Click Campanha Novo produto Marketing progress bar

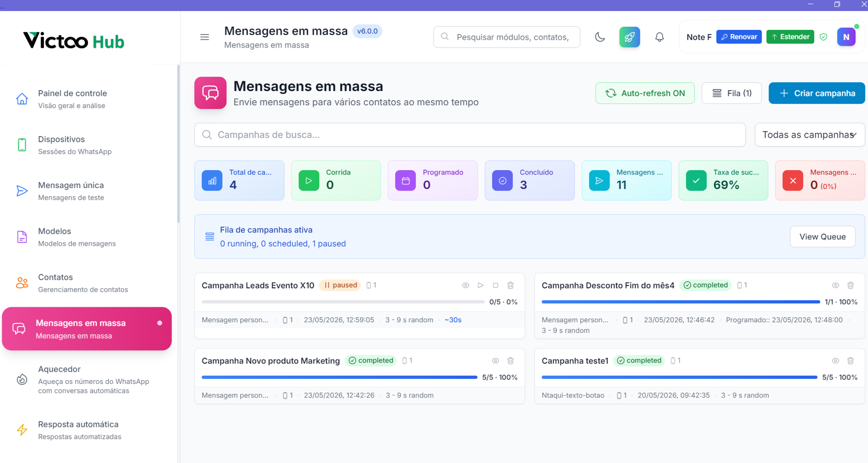click(339, 377)
